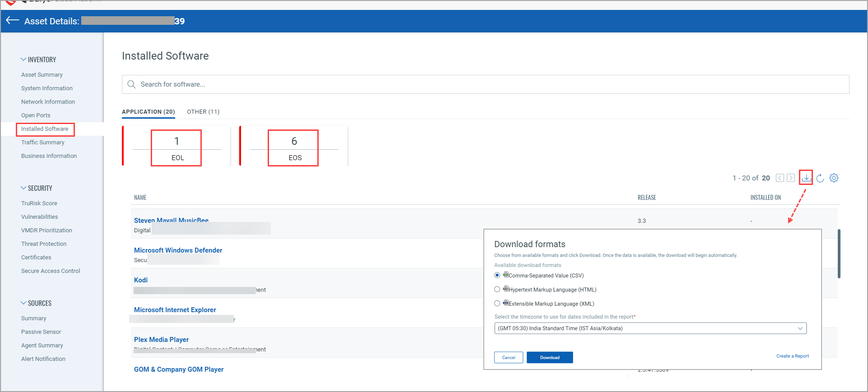Collapse the SOURCES section
868x392 pixels.
[36, 303]
